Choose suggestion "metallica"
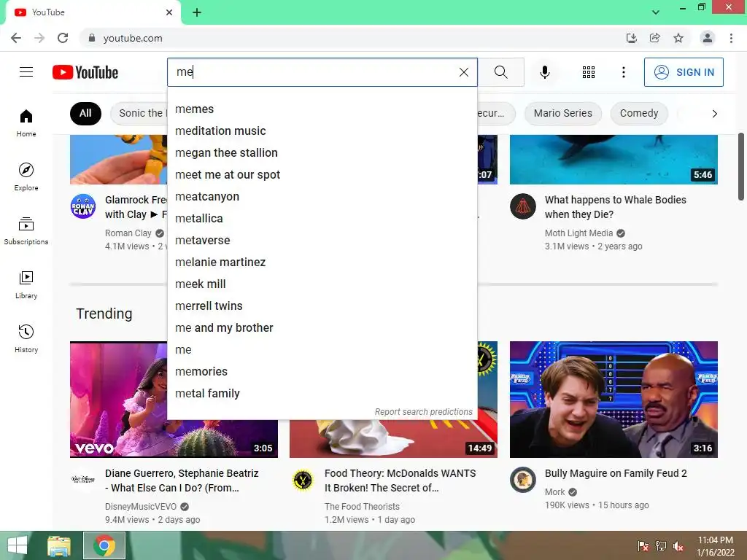This screenshot has height=560, width=747. point(322,219)
